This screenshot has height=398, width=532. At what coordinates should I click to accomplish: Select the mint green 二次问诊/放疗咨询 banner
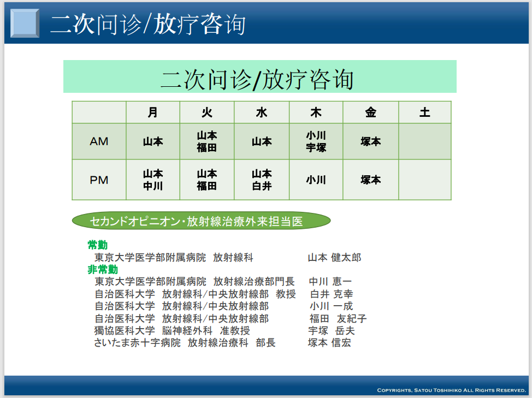259,77
